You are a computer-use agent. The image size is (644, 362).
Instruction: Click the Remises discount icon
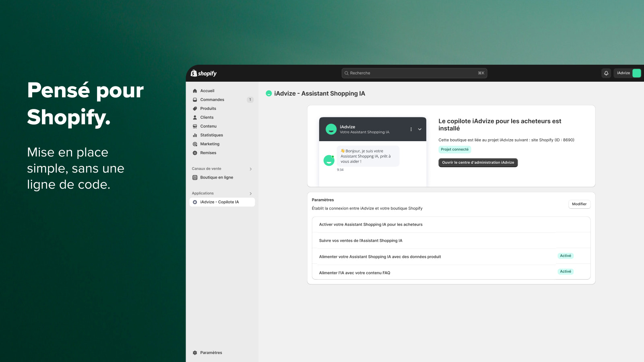tap(195, 153)
